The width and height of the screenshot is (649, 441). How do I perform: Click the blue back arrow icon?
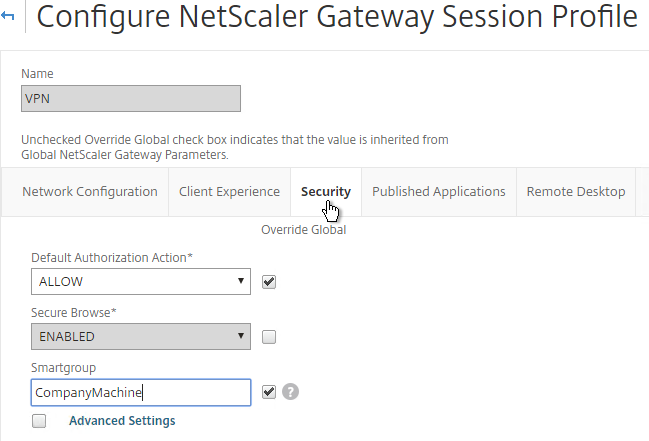[7, 16]
